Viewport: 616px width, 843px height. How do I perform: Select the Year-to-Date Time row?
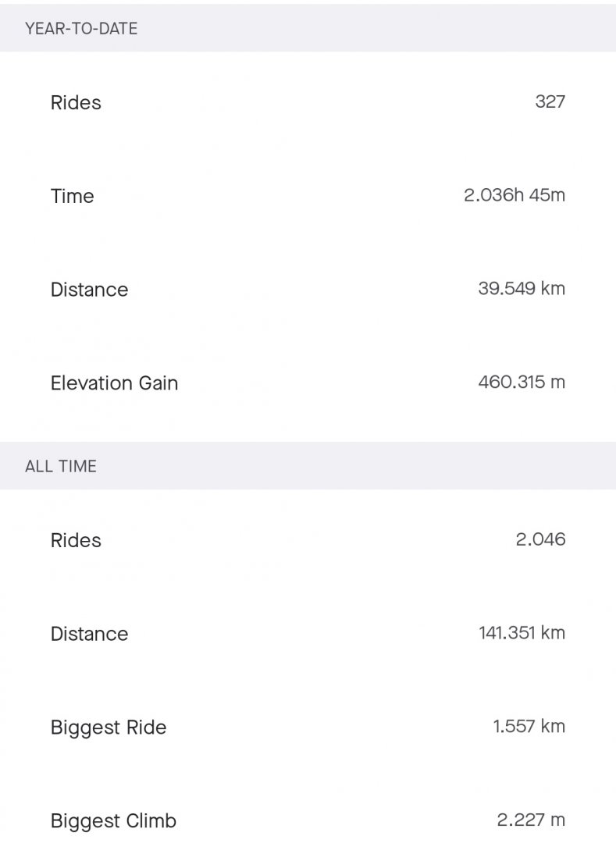pyautogui.click(x=308, y=196)
